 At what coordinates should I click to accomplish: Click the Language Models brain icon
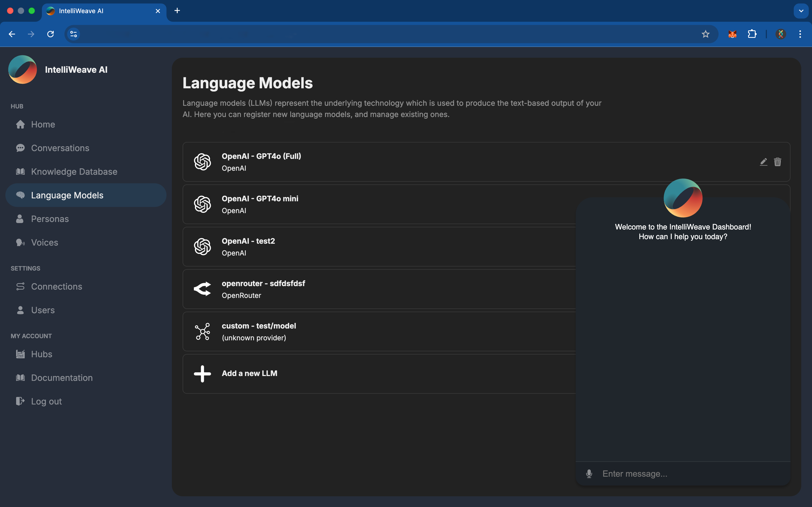point(20,195)
